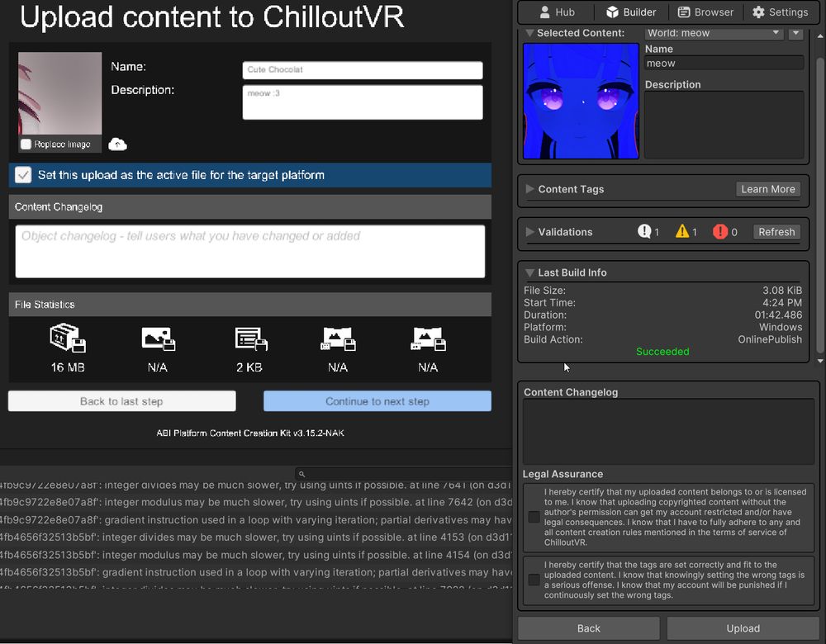The width and height of the screenshot is (826, 644).
Task: Toggle the Replace Image checkbox
Action: [x=26, y=144]
